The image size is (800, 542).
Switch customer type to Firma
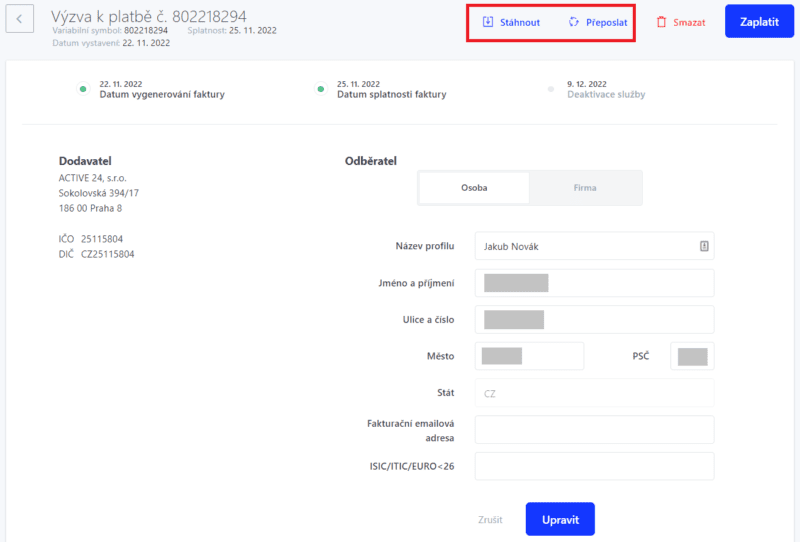585,188
